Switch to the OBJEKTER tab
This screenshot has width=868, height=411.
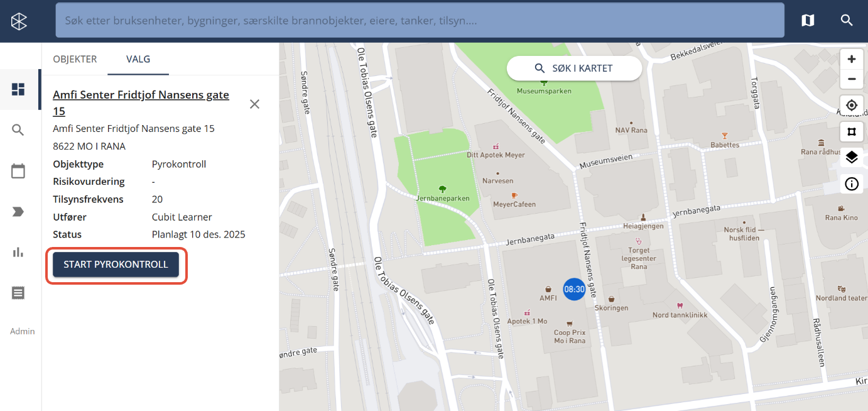[x=75, y=59]
